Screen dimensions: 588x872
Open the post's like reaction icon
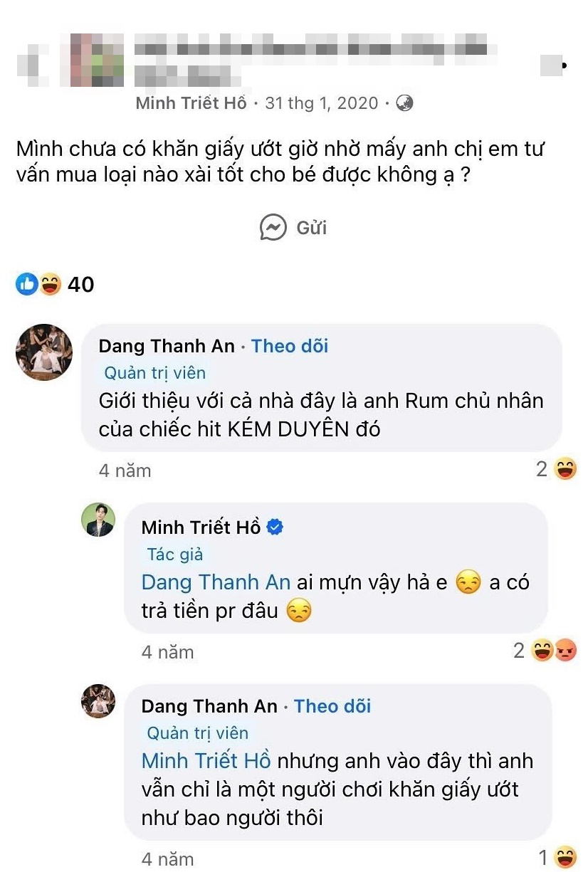pos(26,285)
